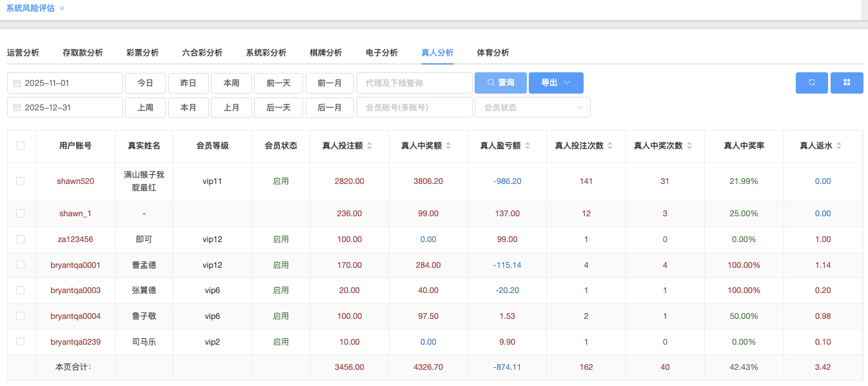
Task: Switch to the 彩票分析 tab
Action: [143, 53]
